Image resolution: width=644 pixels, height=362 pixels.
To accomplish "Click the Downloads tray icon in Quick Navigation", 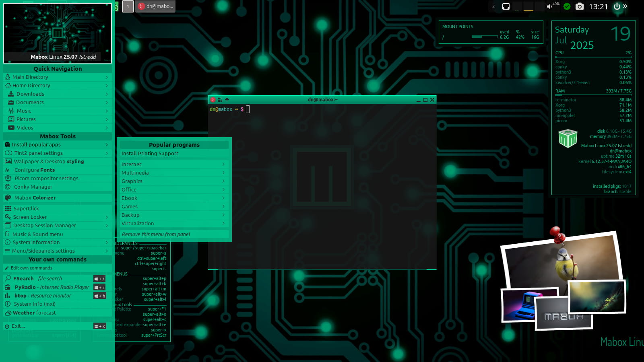I will pos(11,94).
